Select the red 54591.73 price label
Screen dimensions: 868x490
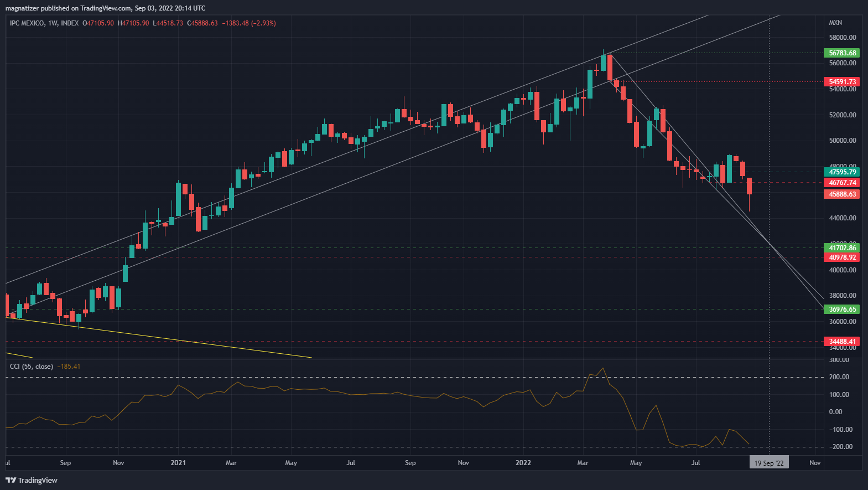842,82
